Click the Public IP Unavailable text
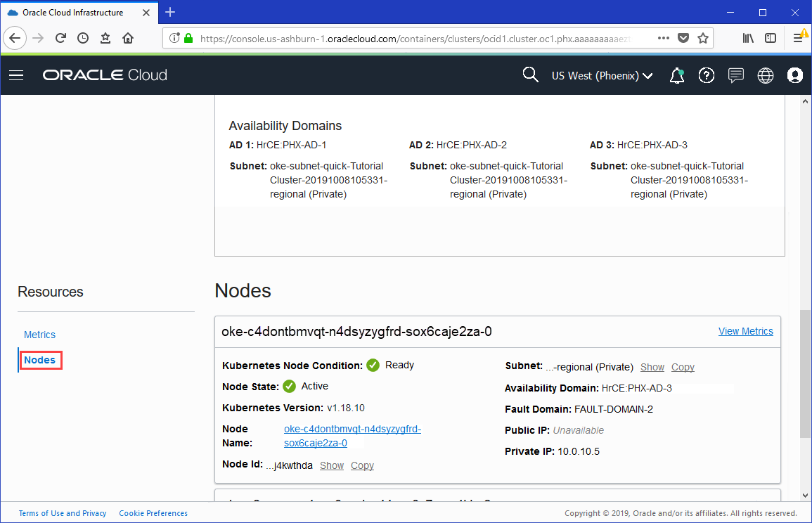 579,430
